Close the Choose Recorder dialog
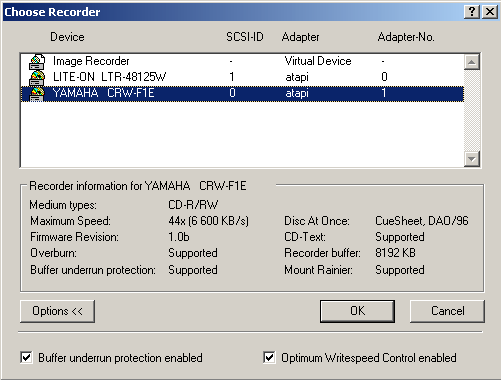The image size is (501, 380). pyautogui.click(x=490, y=12)
